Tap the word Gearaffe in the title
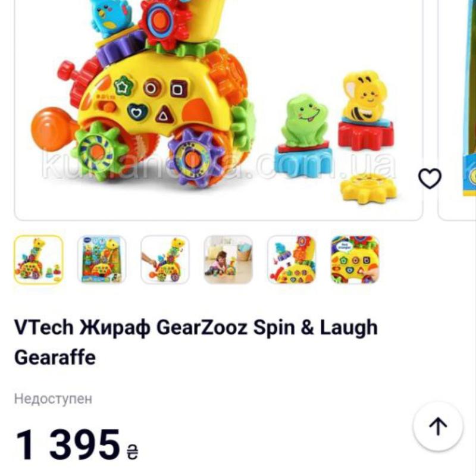The height and width of the screenshot is (476, 476). [x=55, y=358]
